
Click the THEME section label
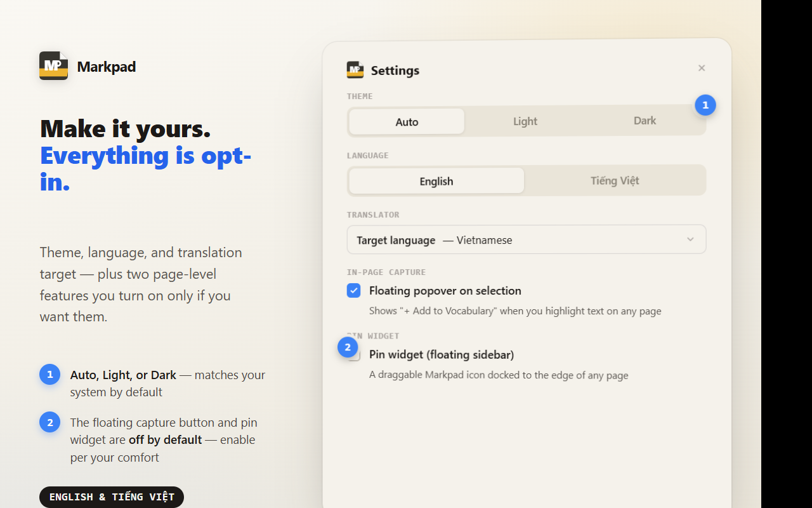tap(360, 97)
